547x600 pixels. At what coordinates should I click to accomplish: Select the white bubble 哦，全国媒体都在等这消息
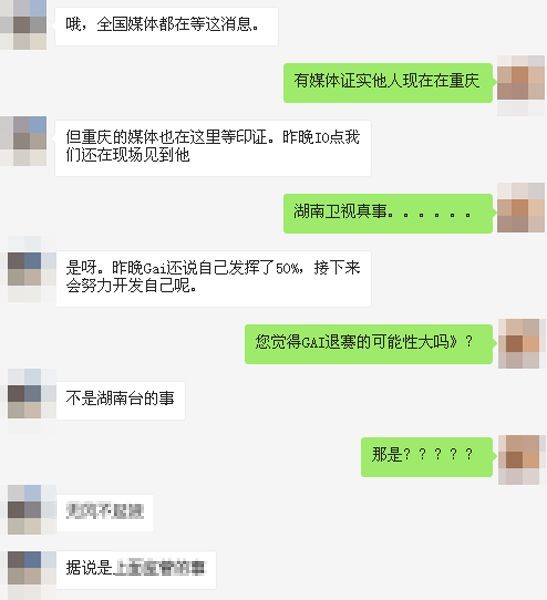[167, 26]
